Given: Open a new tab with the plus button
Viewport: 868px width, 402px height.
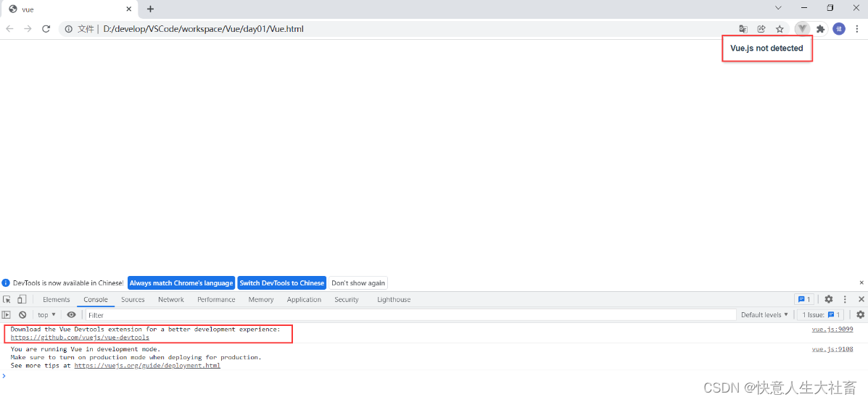Looking at the screenshot, I should click(x=150, y=9).
